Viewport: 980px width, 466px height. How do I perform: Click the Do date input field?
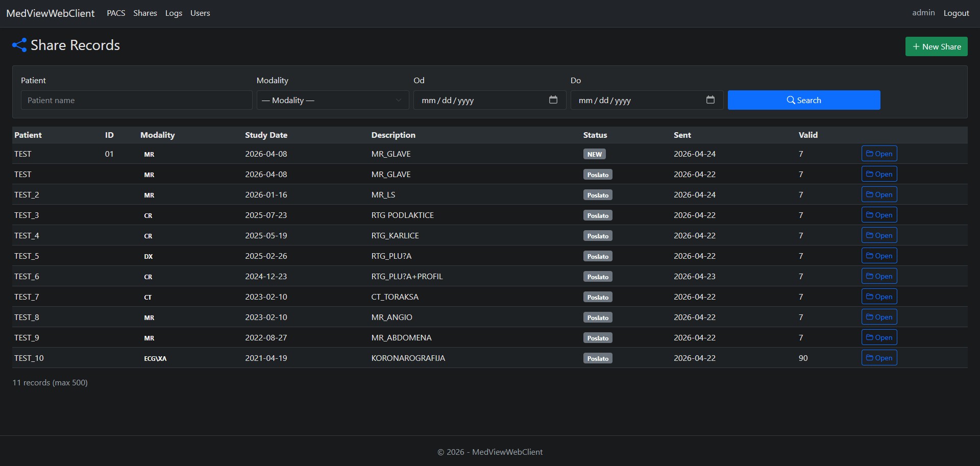click(x=647, y=100)
